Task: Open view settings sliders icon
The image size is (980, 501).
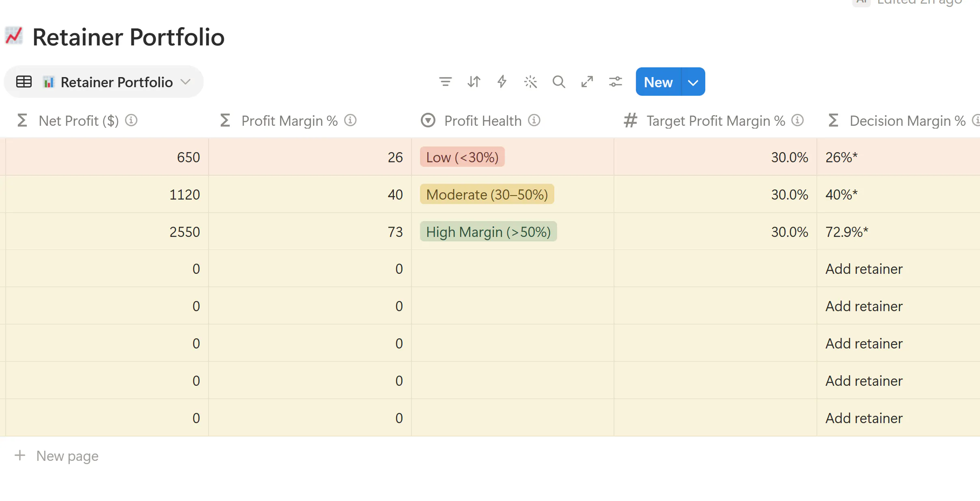Action: coord(616,82)
